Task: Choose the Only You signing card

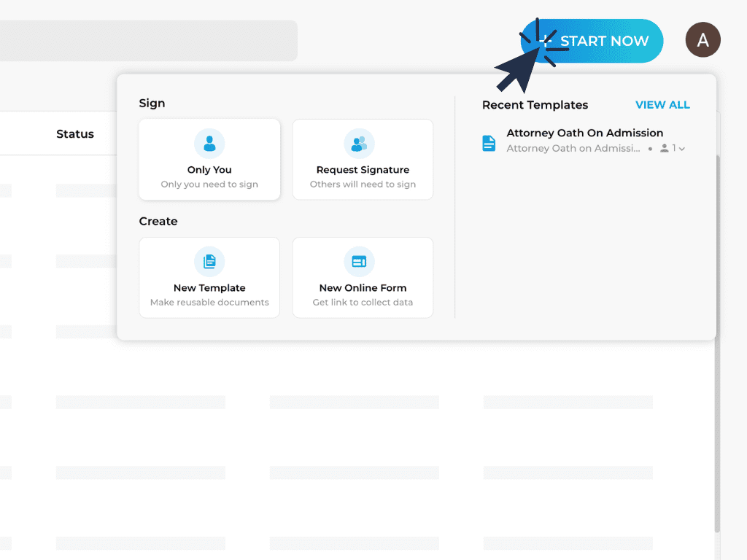Action: [x=209, y=160]
